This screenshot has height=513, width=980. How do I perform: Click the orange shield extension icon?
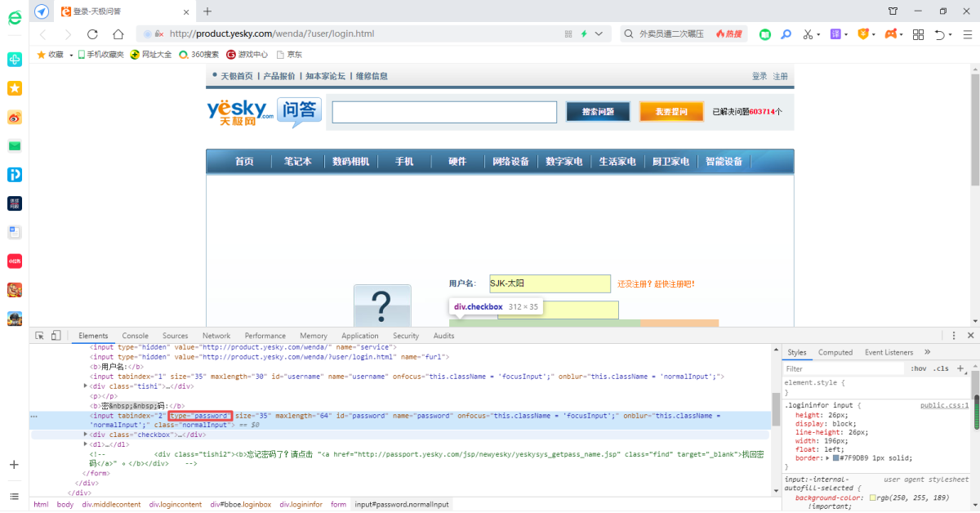click(x=862, y=34)
